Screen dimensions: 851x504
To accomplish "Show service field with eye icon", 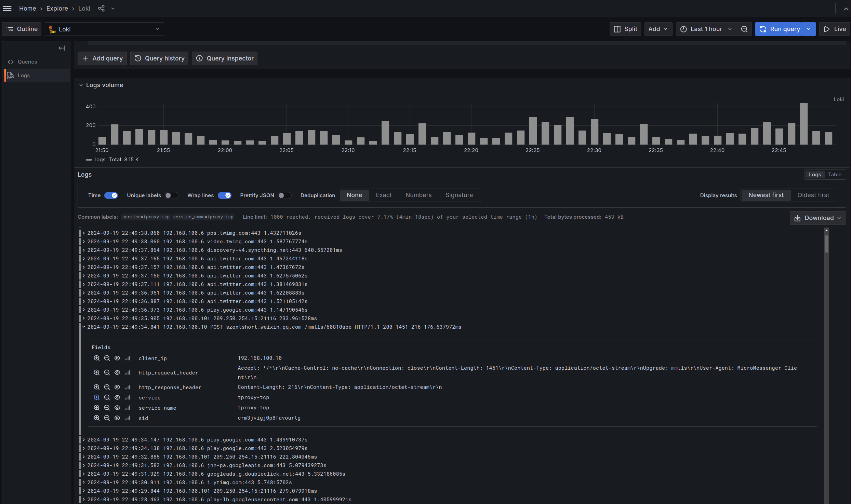I will coord(117,397).
